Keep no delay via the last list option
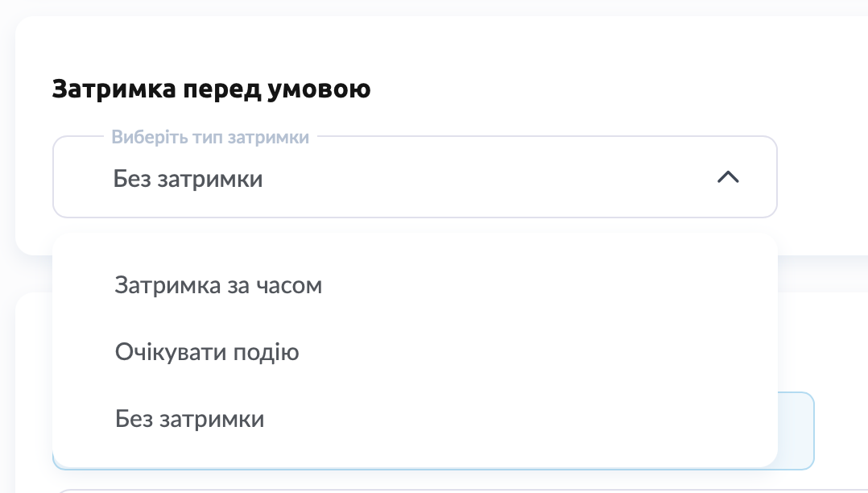Screen dimensions: 868x493 189,419
